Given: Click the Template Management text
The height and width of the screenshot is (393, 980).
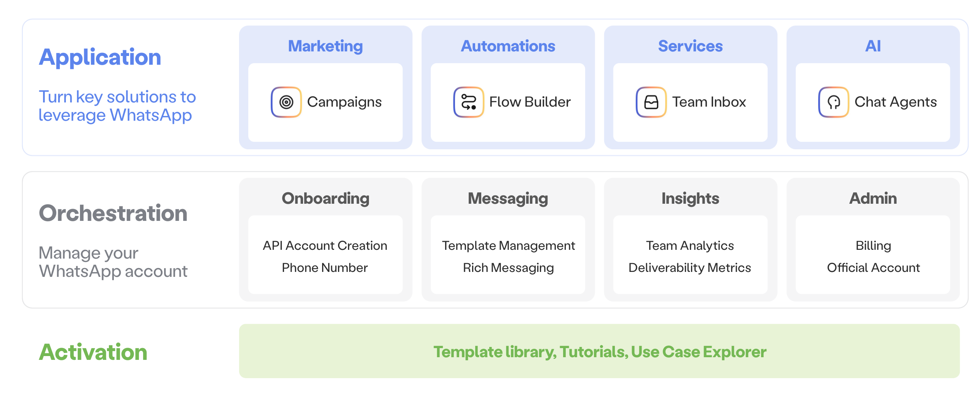Looking at the screenshot, I should click(x=508, y=246).
